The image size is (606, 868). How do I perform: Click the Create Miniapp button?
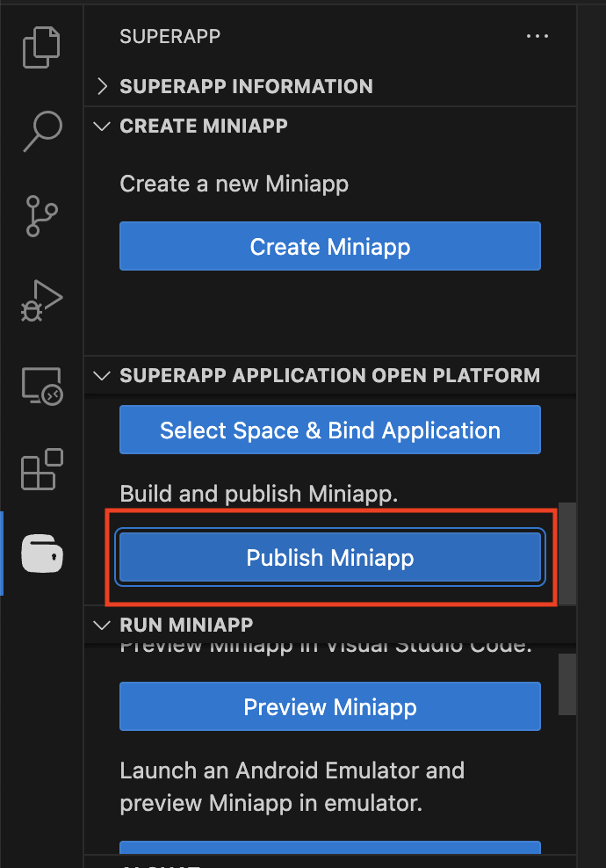[x=330, y=246]
